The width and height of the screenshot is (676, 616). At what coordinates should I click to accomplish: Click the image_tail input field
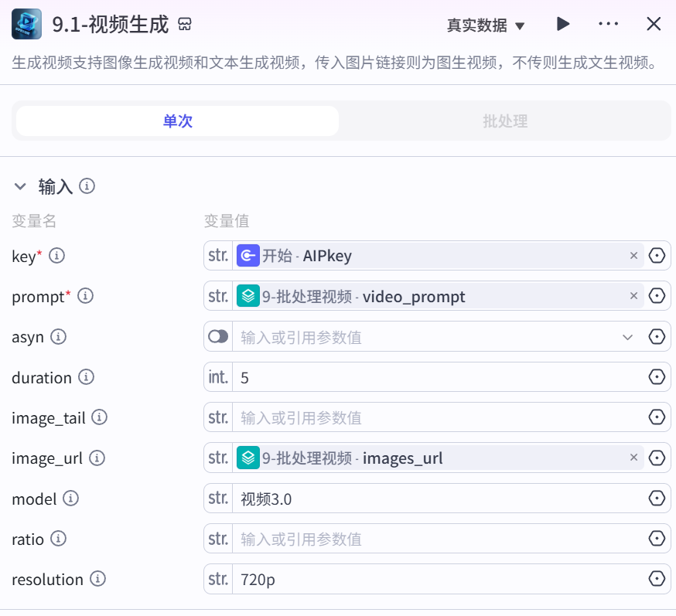tap(439, 417)
